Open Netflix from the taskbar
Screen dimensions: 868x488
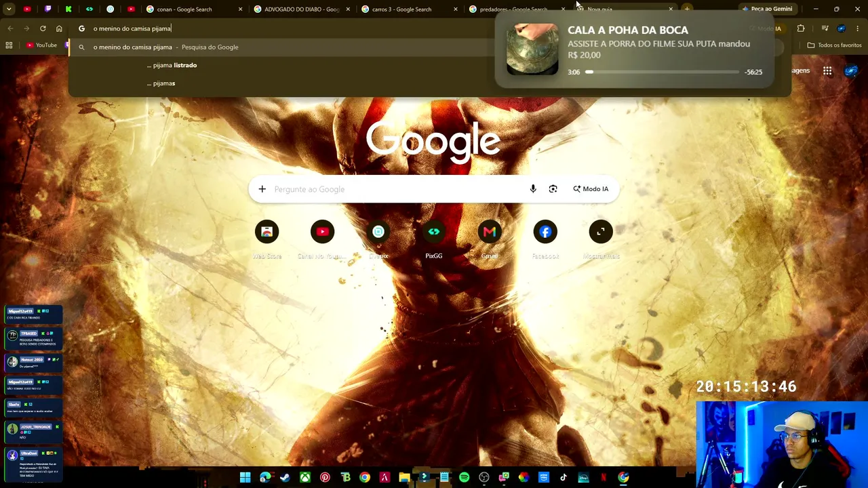click(603, 478)
